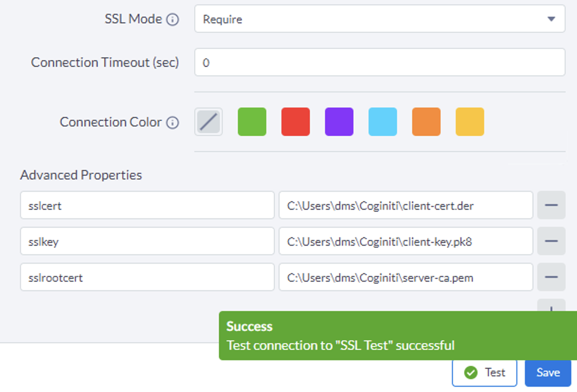Edit the client-key.pk8 path value field
Viewport: 577px width, 392px height.
pyautogui.click(x=406, y=241)
